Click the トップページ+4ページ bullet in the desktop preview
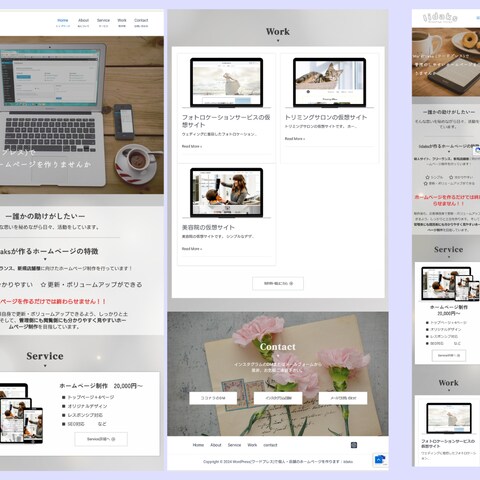The image size is (480, 480). pyautogui.click(x=88, y=397)
